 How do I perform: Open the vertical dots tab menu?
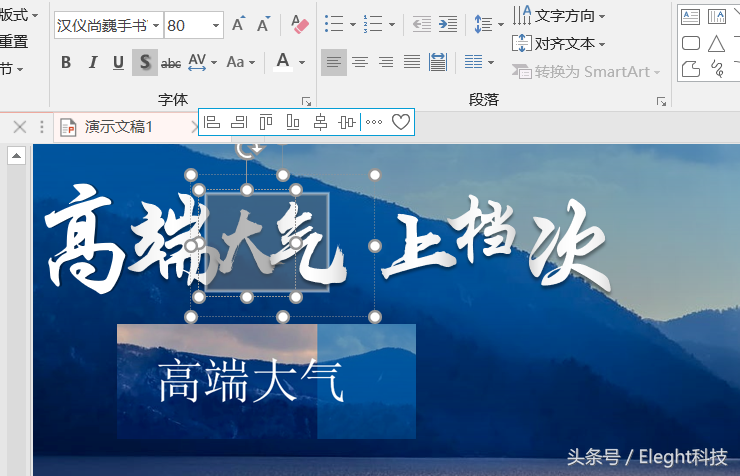click(x=42, y=127)
